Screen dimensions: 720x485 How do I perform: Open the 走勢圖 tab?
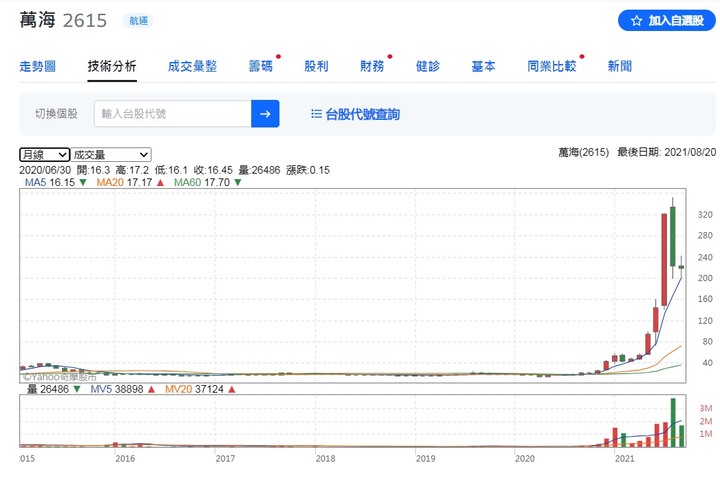pyautogui.click(x=38, y=66)
